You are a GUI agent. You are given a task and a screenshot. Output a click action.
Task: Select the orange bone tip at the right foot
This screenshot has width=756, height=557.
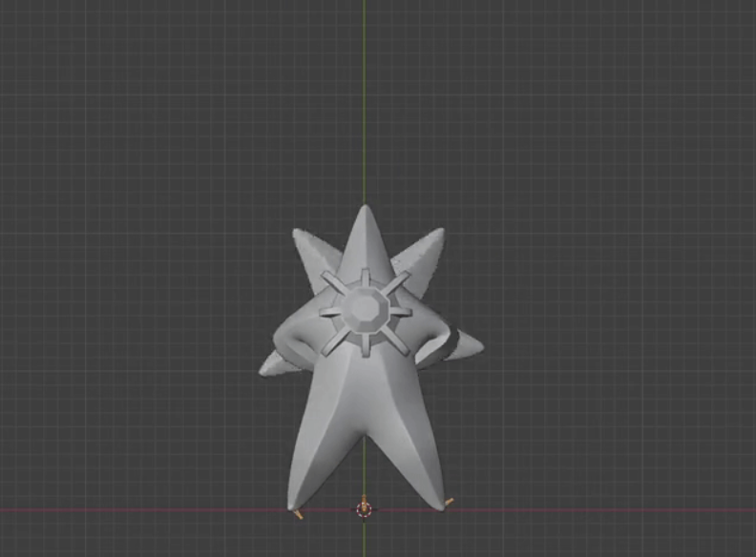point(449,502)
